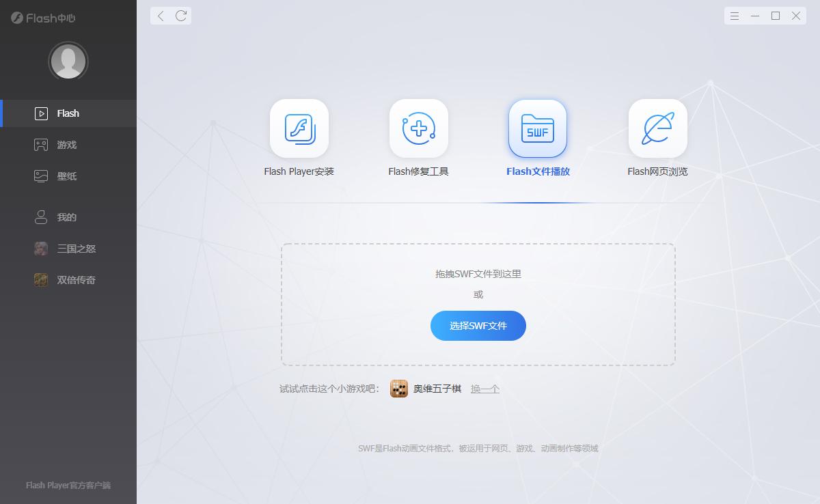This screenshot has height=504, width=820.
Task: Select the Flash文件播放 SWF folder icon
Action: point(538,128)
